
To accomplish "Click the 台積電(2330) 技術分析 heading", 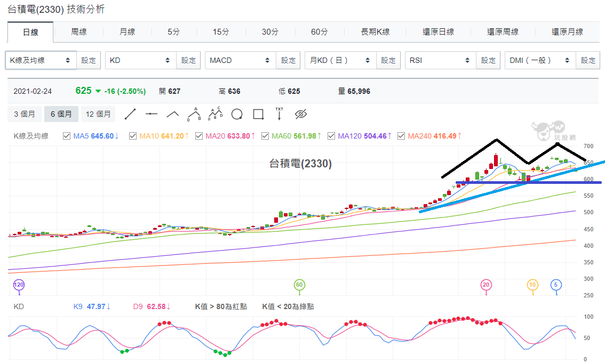I will coord(56,9).
